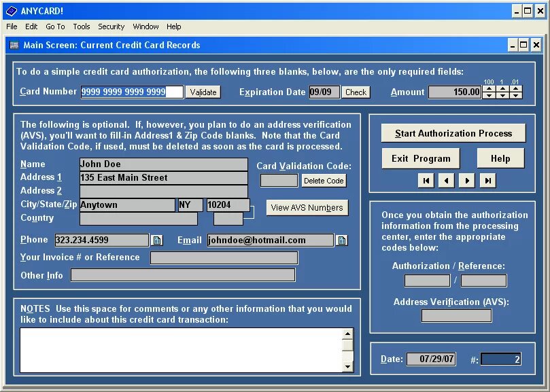Open the Help menu
This screenshot has width=550, height=392.
point(173,26)
